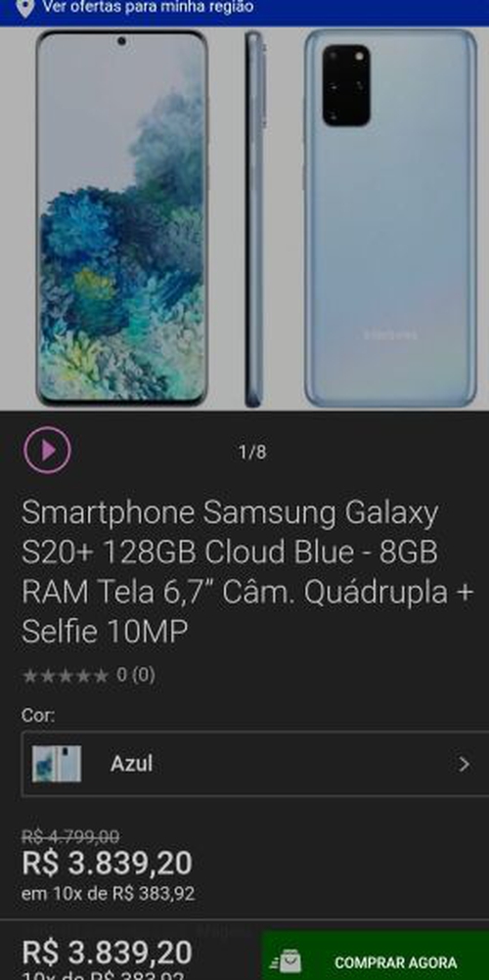Open 'Ver ofertas para minha região' link
489x980 pixels.
(x=149, y=7)
